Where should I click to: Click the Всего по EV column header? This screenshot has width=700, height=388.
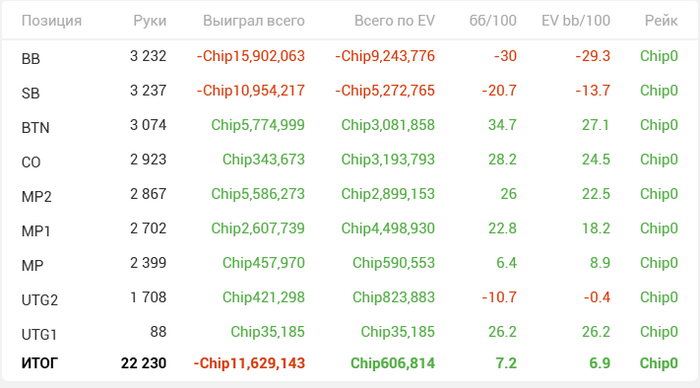394,21
